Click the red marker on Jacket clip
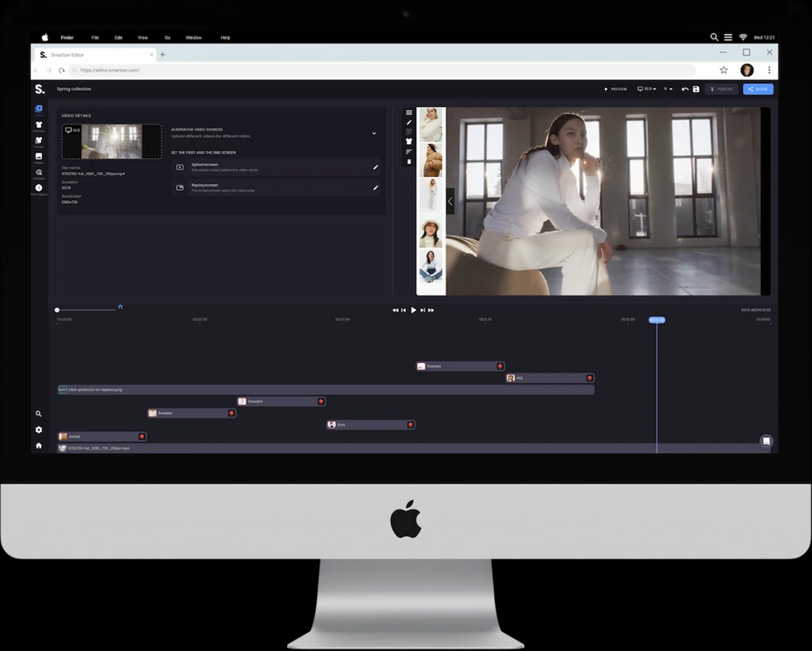812x651 pixels. coord(142,437)
